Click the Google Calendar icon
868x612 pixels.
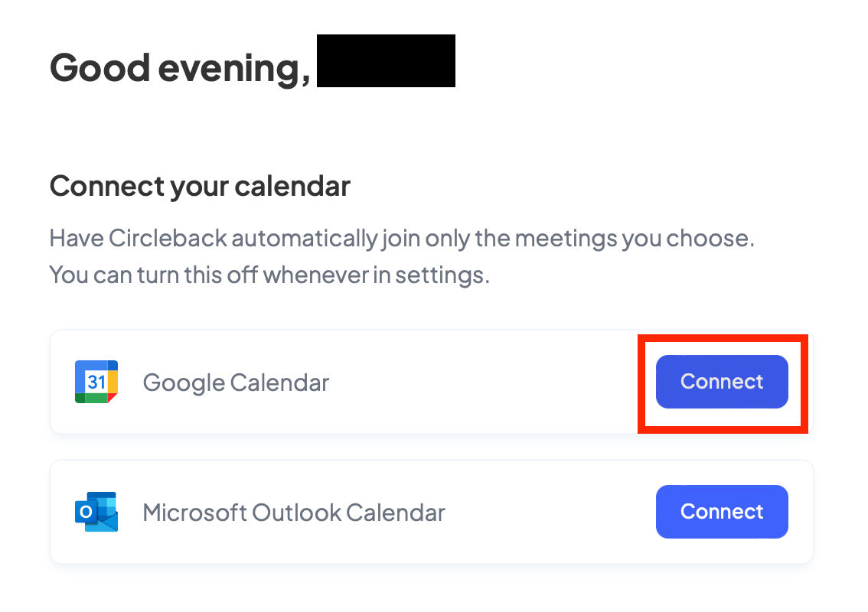coord(96,382)
